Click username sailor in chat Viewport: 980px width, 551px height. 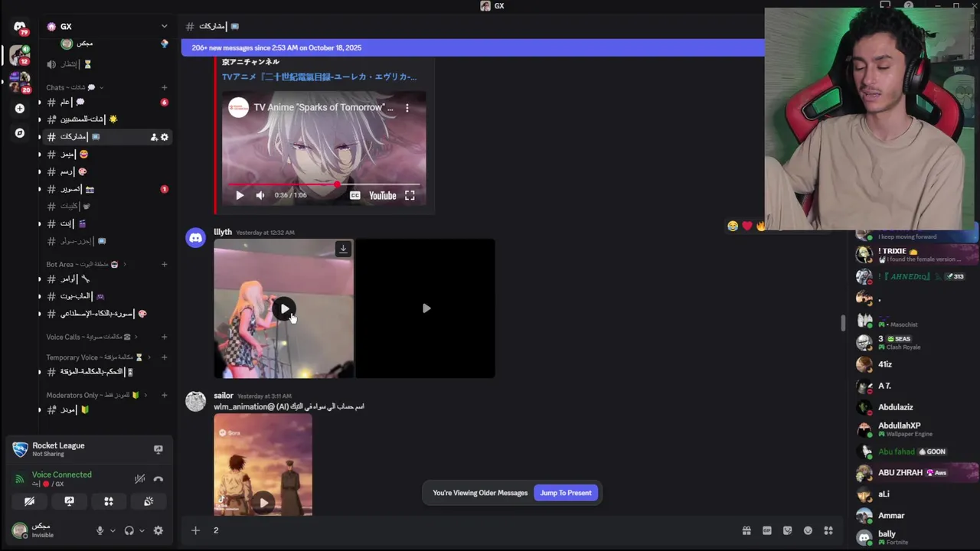click(x=224, y=396)
